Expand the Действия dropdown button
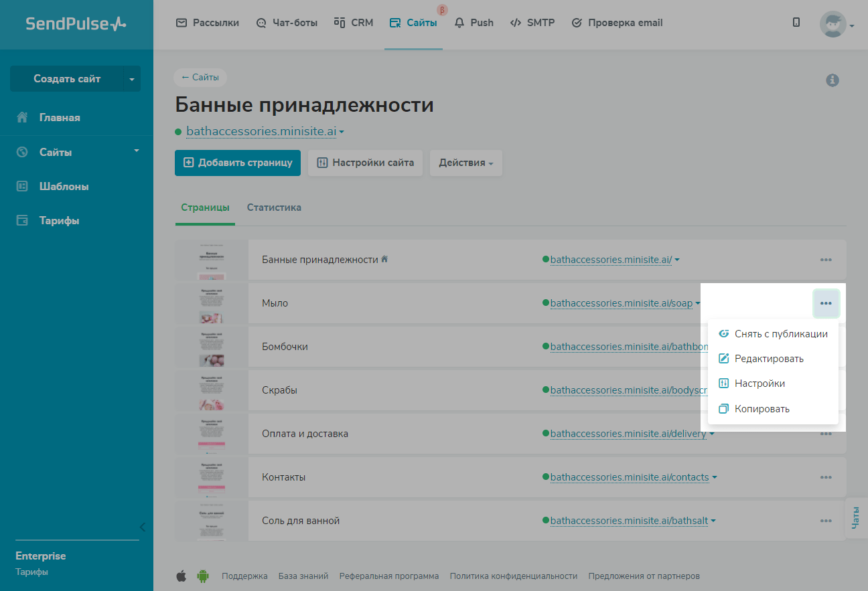 (465, 163)
